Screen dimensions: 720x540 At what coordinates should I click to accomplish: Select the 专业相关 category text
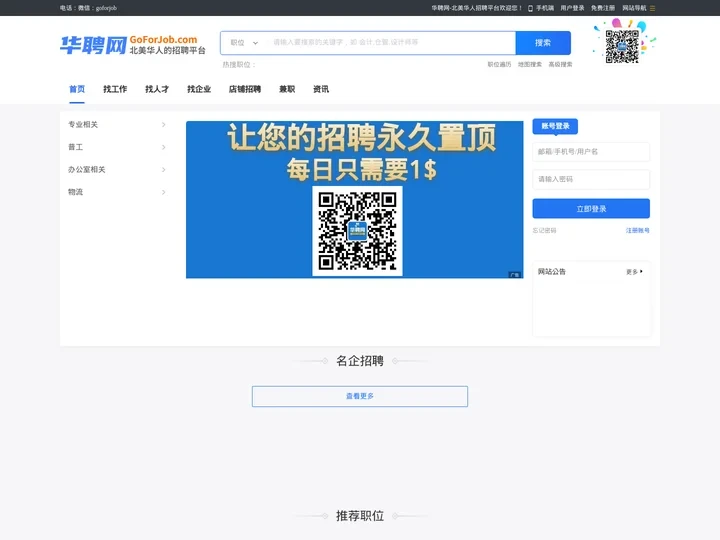coord(83,125)
